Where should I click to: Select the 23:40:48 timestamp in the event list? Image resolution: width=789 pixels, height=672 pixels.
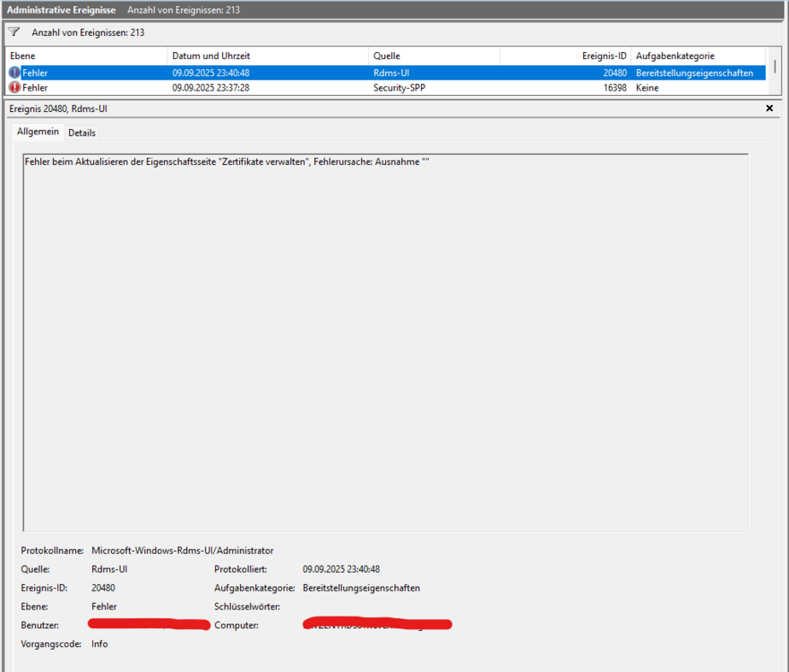click(210, 73)
